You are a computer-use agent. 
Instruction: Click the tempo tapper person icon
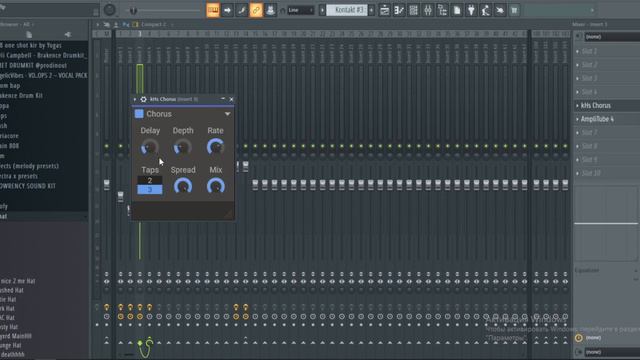point(485,10)
